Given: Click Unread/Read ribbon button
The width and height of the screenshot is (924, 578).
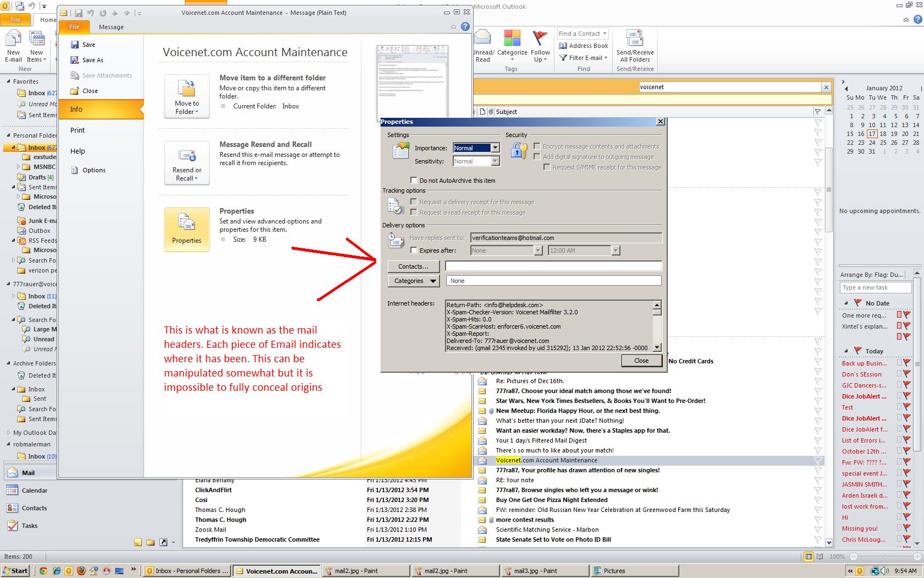Looking at the screenshot, I should [483, 47].
